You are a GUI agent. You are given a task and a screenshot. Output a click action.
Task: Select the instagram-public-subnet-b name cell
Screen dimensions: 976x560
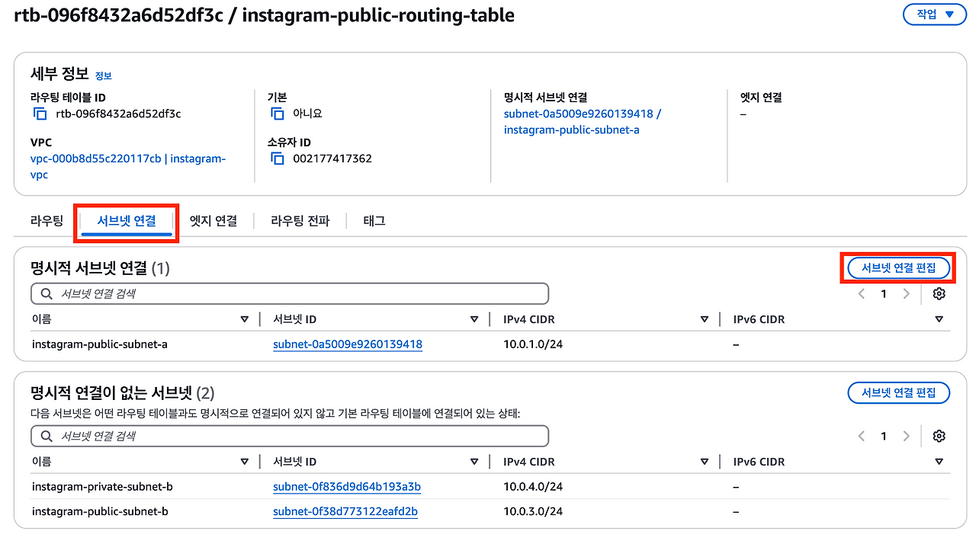tap(100, 512)
